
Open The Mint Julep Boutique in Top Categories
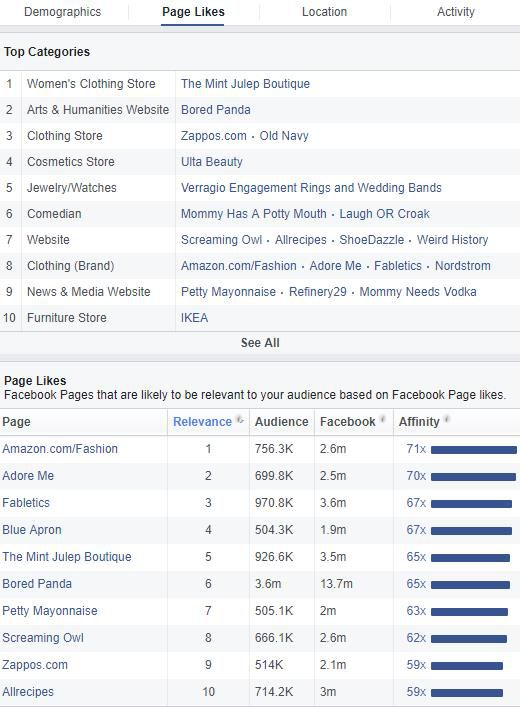tap(245, 84)
